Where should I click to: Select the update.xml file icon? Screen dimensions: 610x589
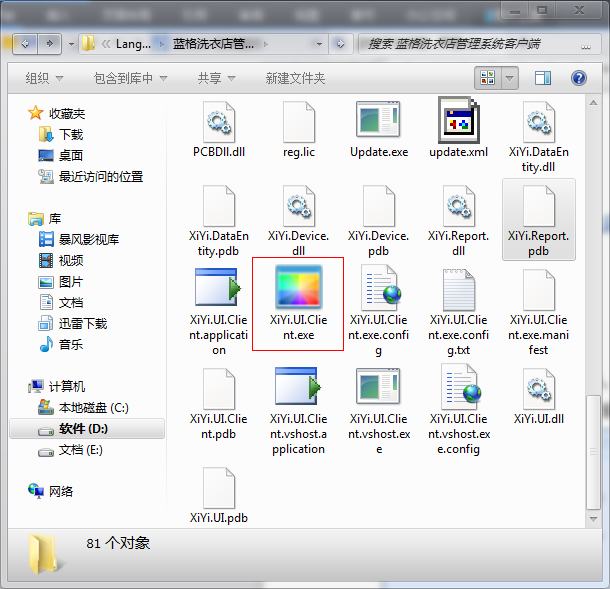click(458, 121)
